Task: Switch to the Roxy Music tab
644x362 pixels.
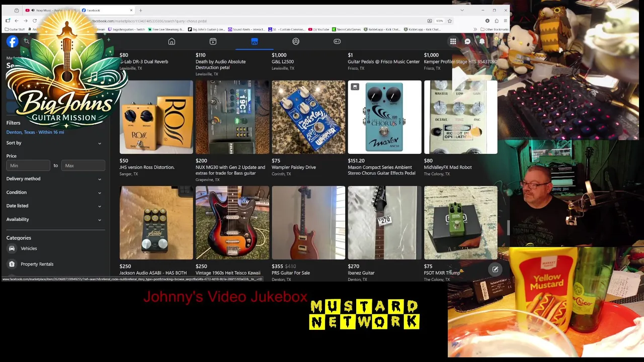Action: [50, 10]
